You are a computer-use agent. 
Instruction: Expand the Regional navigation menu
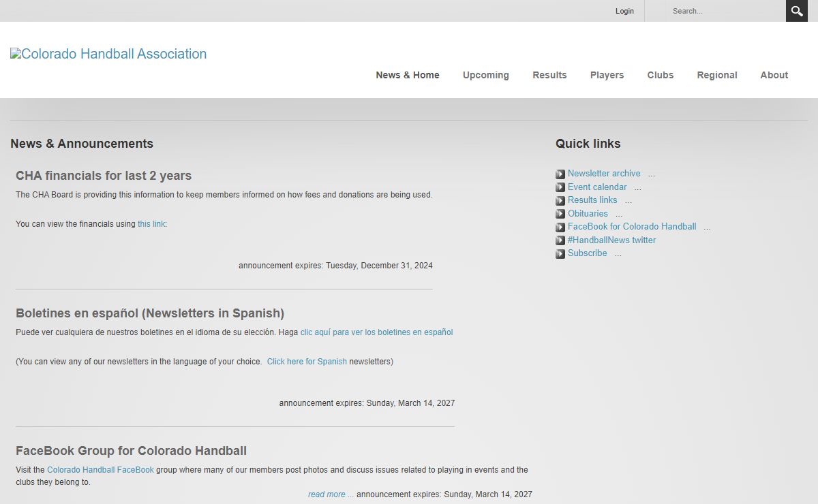pos(716,75)
